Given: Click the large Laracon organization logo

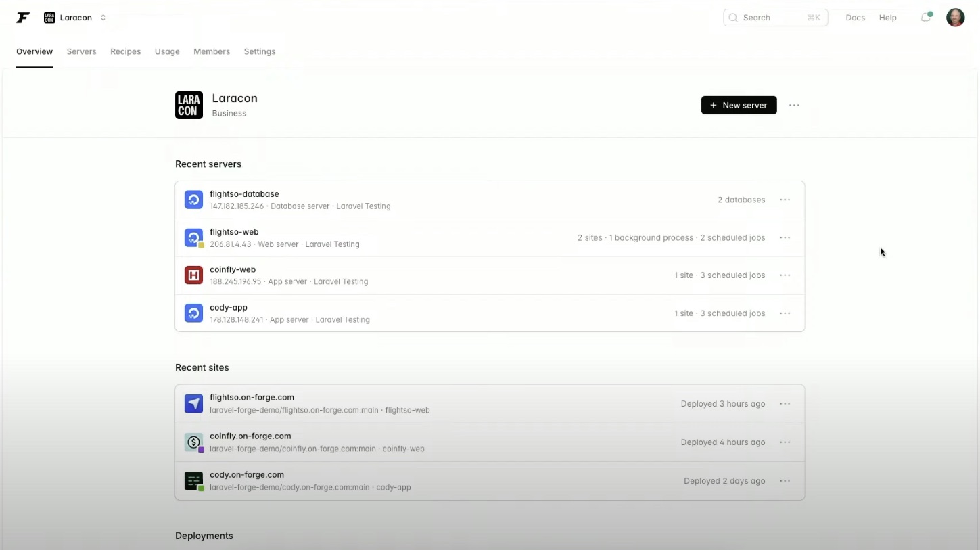Looking at the screenshot, I should pos(189,105).
